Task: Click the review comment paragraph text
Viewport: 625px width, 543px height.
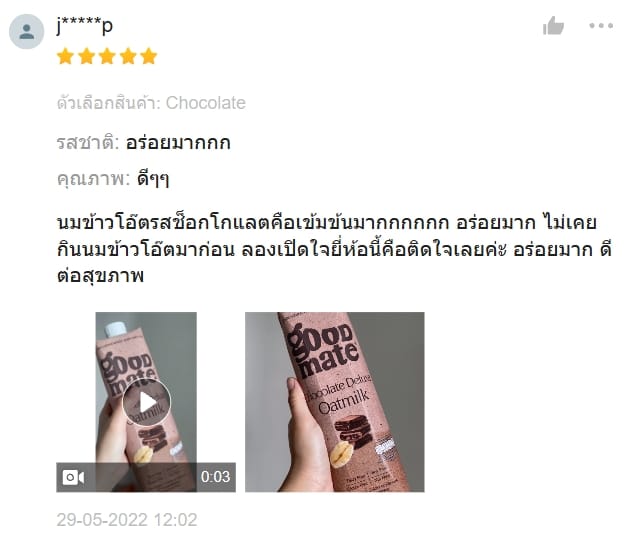Action: (334, 249)
